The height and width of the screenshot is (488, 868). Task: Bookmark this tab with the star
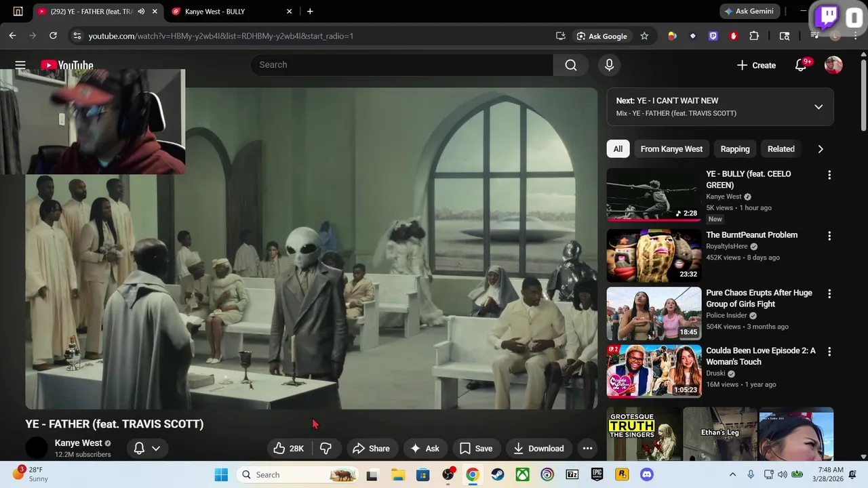tap(644, 36)
